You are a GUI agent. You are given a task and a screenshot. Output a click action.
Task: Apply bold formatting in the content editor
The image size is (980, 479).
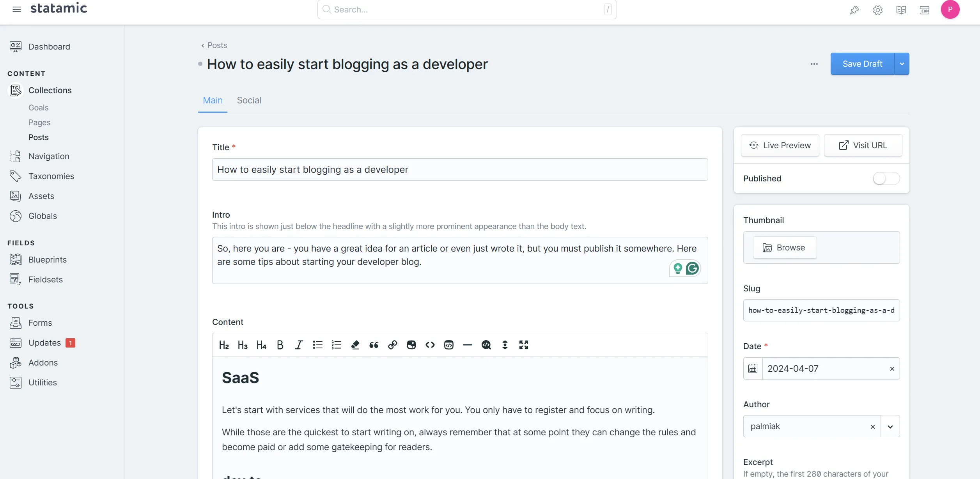pos(280,345)
